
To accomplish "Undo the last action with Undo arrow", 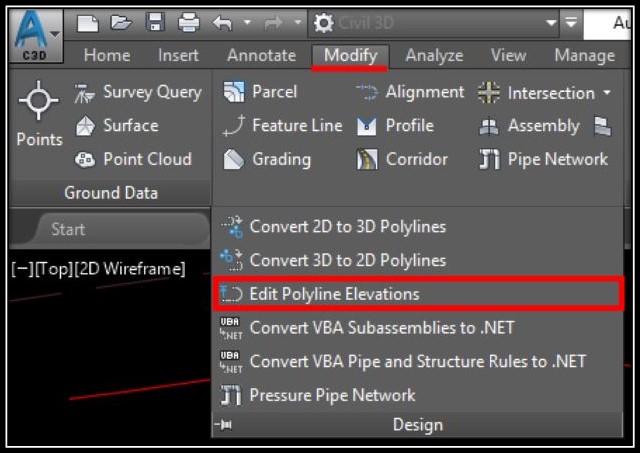I will click(223, 23).
